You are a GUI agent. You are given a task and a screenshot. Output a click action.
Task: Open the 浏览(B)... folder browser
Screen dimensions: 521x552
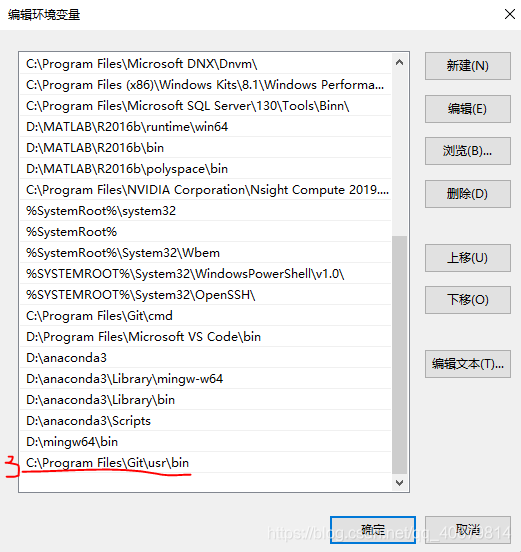pyautogui.click(x=467, y=151)
